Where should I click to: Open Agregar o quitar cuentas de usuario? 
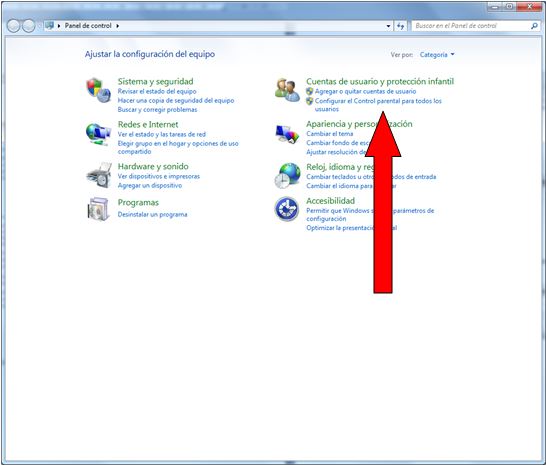click(365, 91)
